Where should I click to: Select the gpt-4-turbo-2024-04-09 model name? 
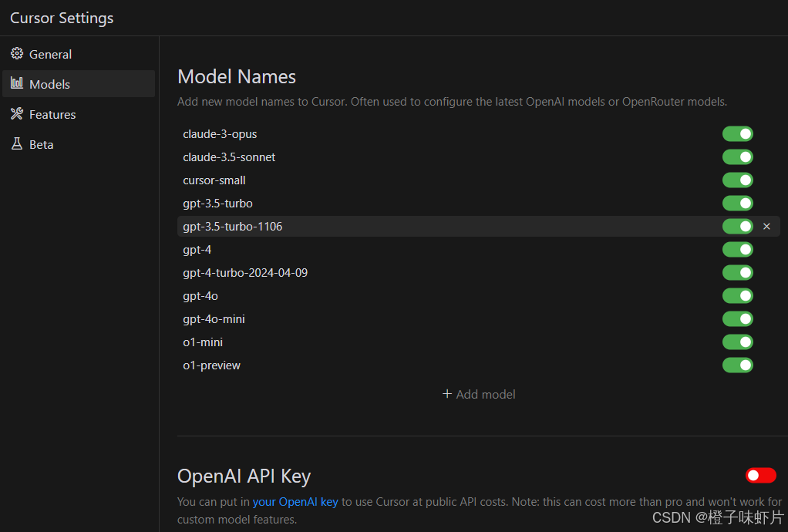[x=245, y=273]
